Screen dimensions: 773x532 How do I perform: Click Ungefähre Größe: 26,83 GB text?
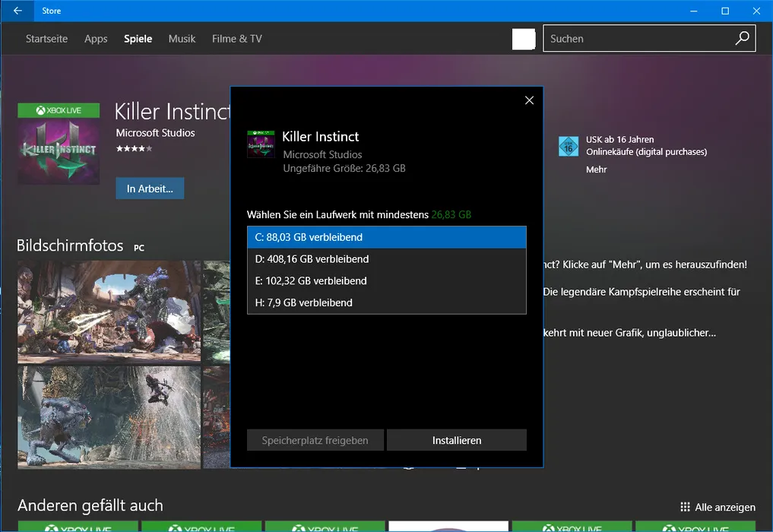[344, 168]
